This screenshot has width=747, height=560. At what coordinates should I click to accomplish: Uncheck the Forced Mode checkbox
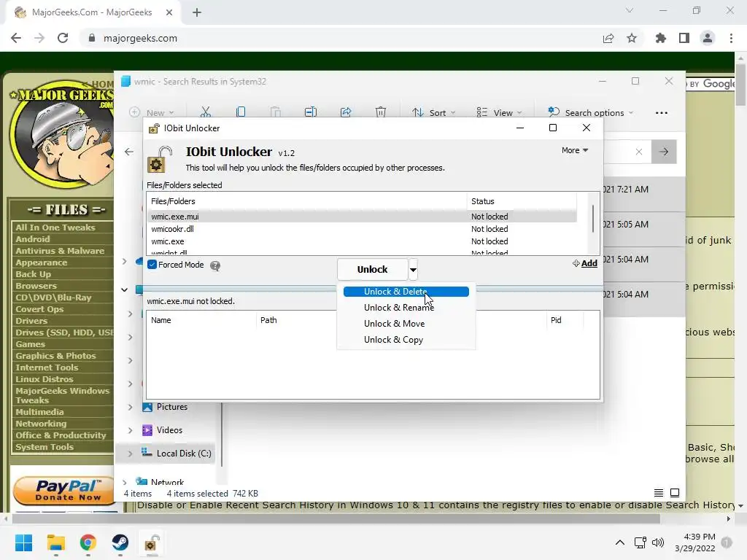[152, 265]
